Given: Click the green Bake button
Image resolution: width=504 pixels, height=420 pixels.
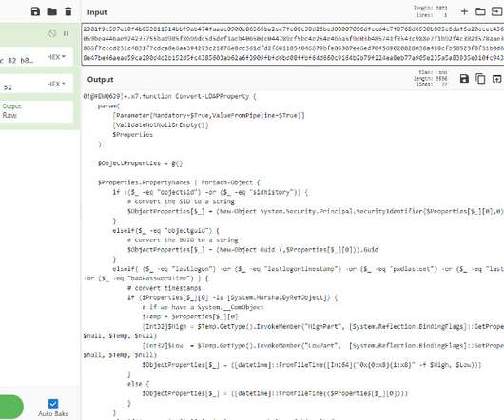Looking at the screenshot, I should 11,407.
